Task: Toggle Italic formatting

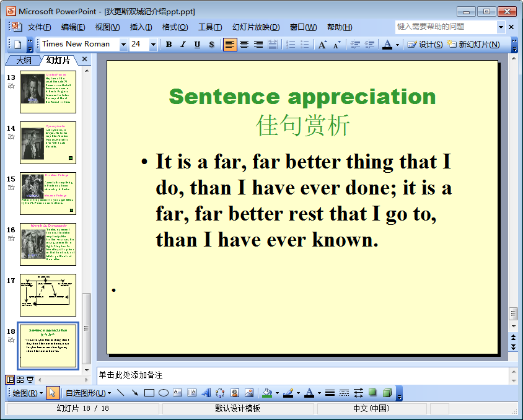Action: point(183,45)
